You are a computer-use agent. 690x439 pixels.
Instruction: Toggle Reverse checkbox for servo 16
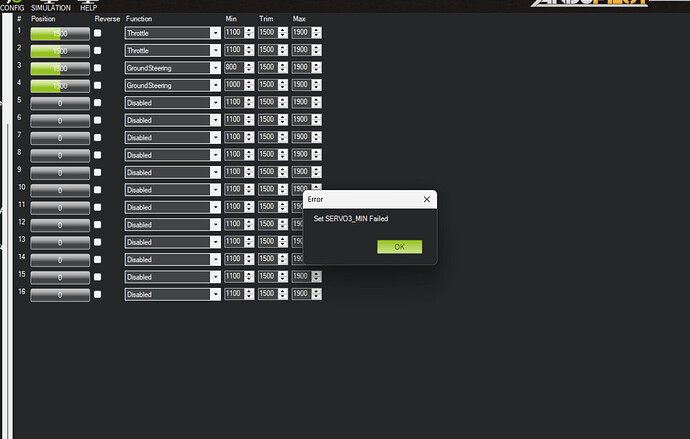(99, 294)
